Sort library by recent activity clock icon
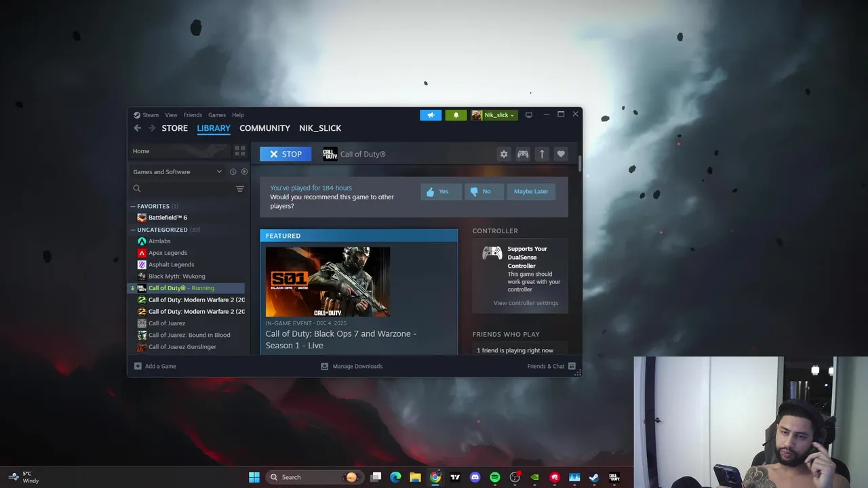This screenshot has width=868, height=488. click(x=233, y=171)
